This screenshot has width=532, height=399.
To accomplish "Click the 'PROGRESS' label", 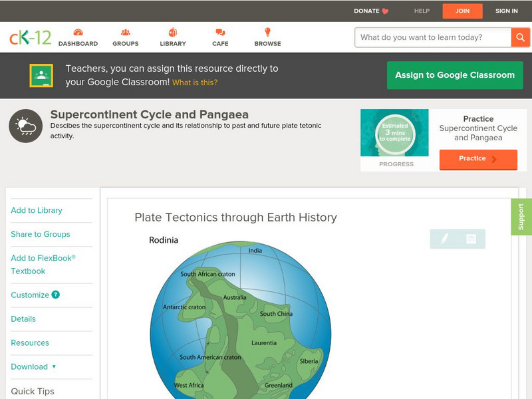I will pos(396,164).
